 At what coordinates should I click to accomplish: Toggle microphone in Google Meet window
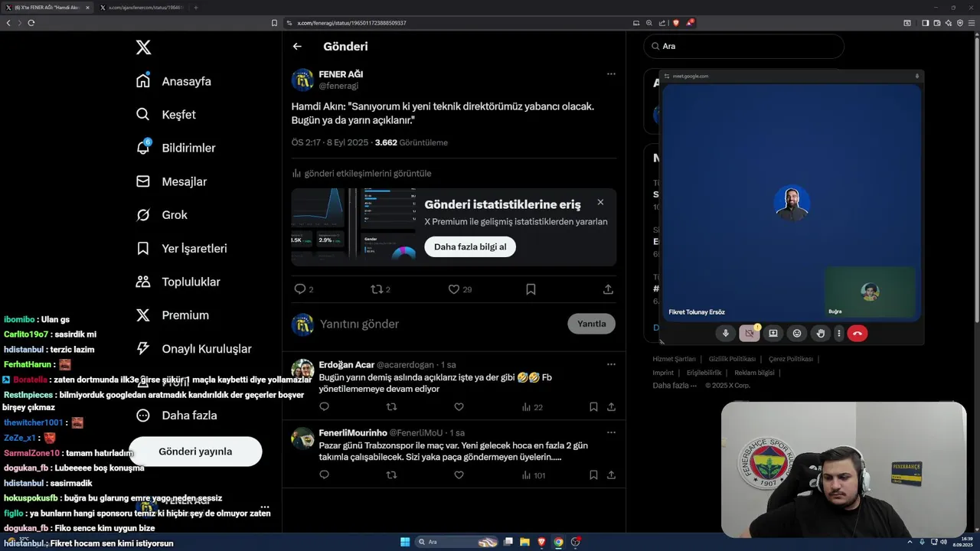tap(726, 333)
